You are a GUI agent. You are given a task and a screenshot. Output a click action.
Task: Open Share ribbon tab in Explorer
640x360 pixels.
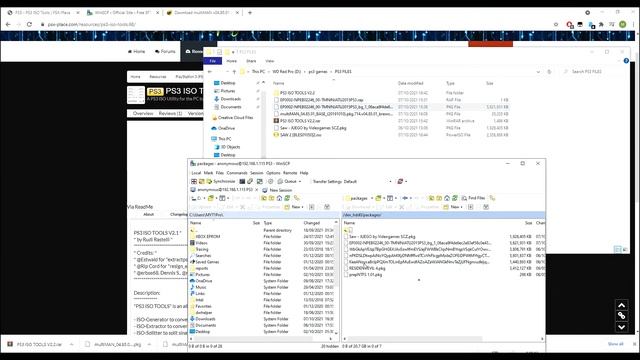pos(251,61)
